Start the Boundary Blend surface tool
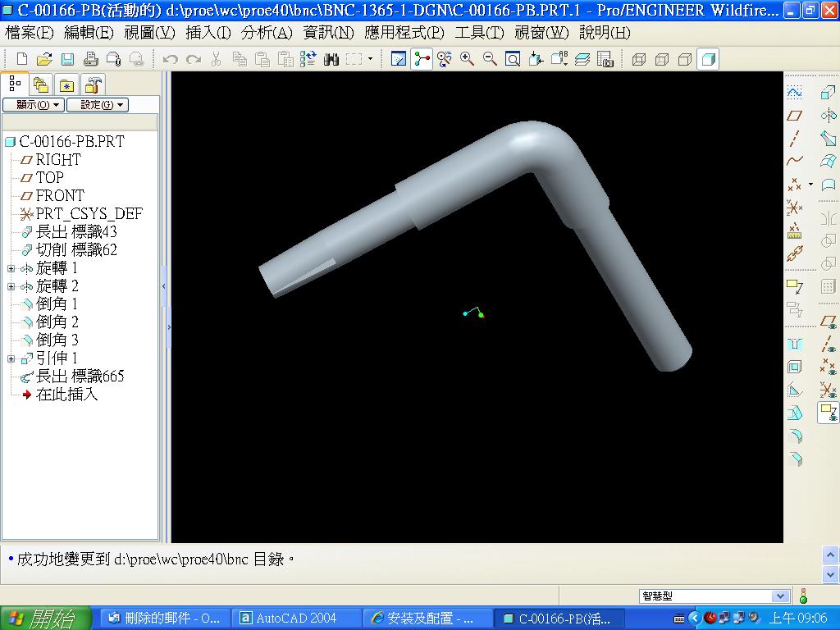This screenshot has height=630, width=840. click(x=829, y=161)
